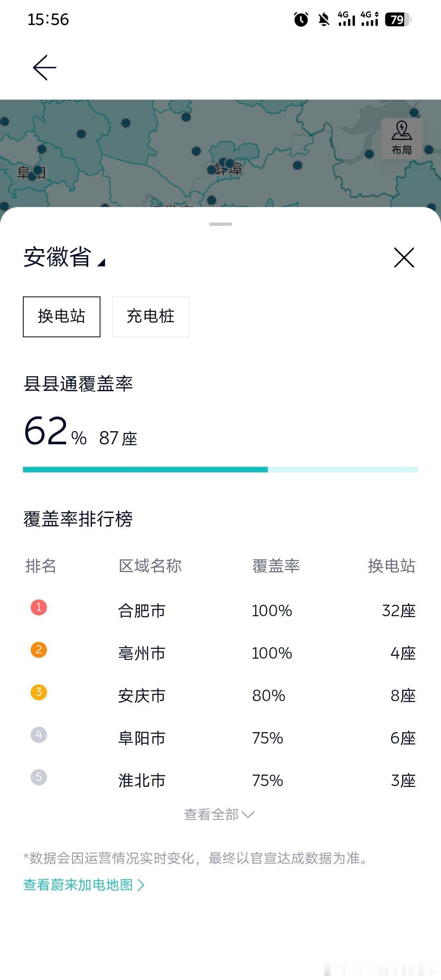Expand list with 查看全部
The height and width of the screenshot is (980, 441).
tap(219, 814)
